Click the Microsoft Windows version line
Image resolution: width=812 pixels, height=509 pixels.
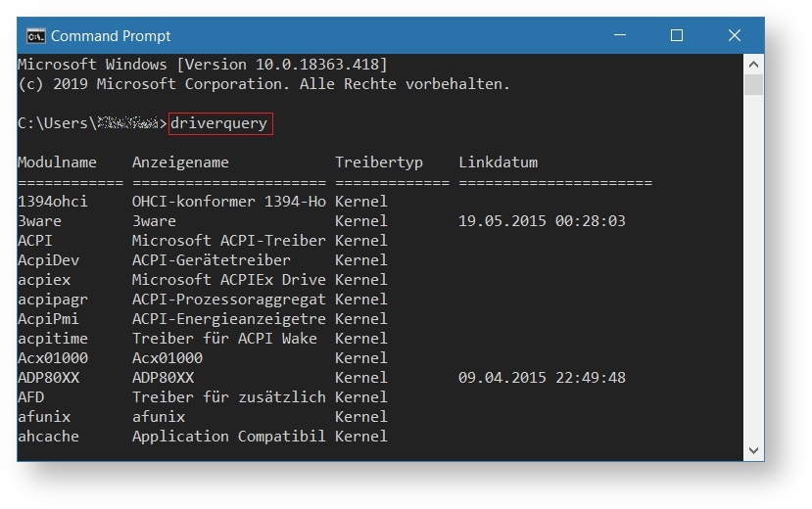click(203, 65)
